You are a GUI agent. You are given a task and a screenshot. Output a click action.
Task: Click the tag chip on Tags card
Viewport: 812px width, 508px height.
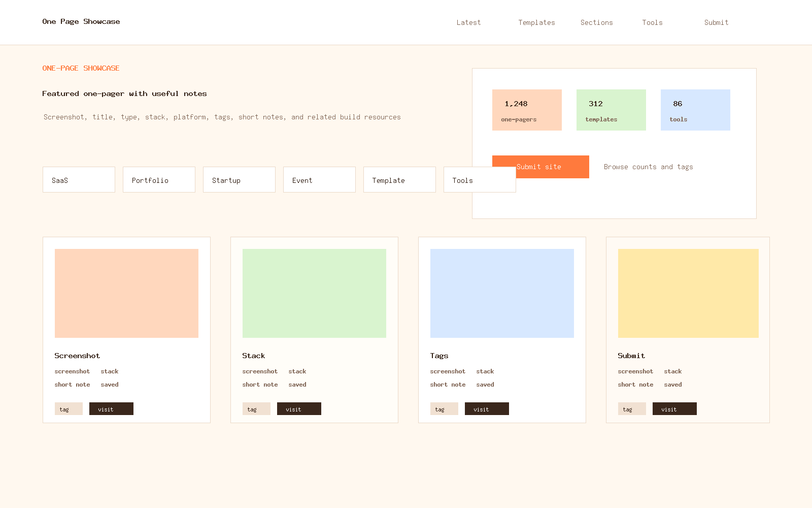tap(444, 409)
